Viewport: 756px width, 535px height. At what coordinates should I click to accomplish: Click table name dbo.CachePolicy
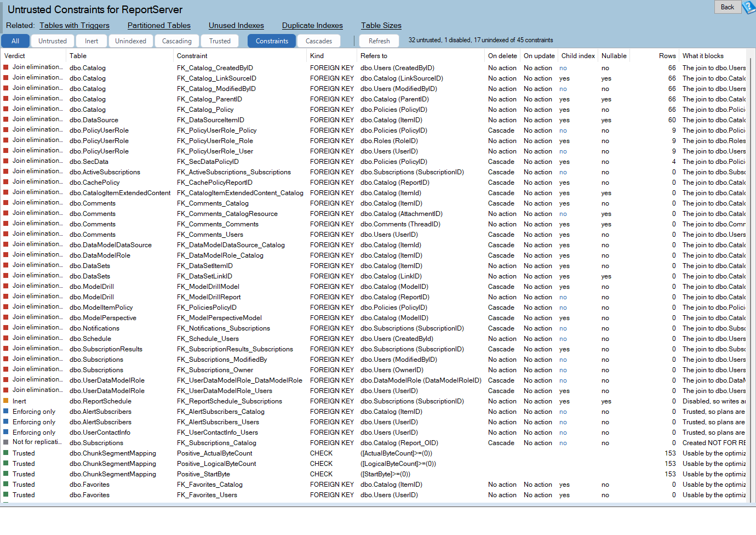pos(94,183)
